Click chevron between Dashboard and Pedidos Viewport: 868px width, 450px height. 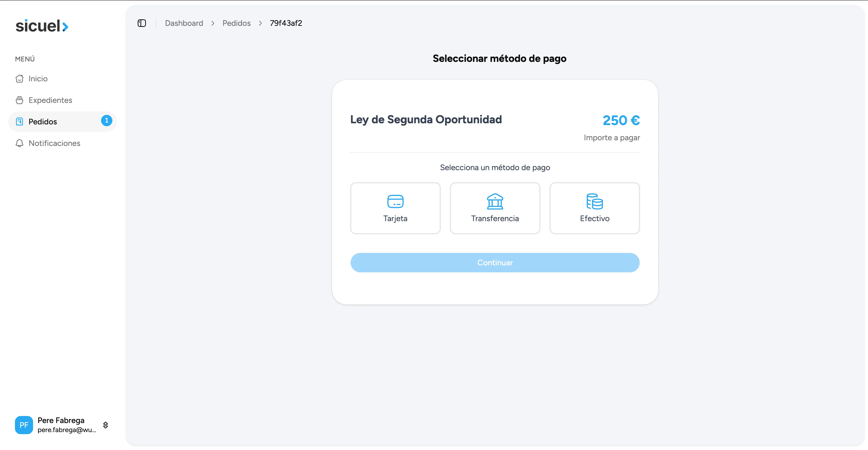pos(213,23)
